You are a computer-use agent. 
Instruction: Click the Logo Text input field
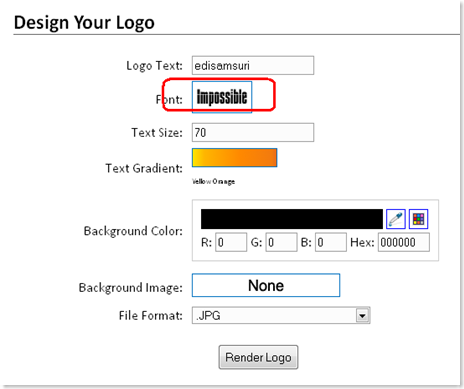pos(253,65)
